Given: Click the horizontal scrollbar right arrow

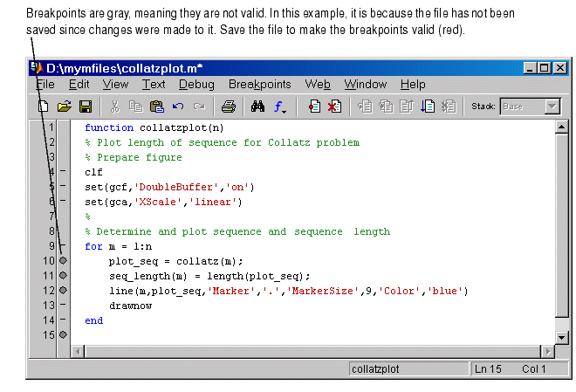Looking at the screenshot, I should tap(547, 351).
